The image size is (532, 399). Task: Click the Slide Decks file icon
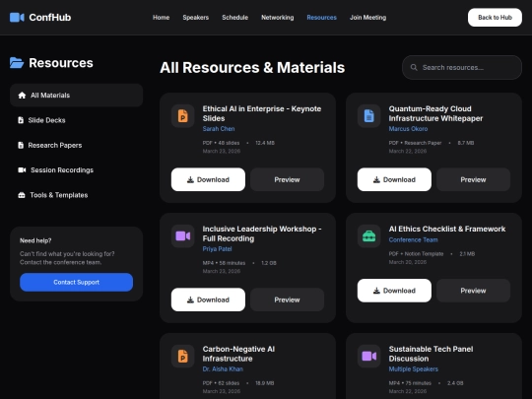(21, 120)
